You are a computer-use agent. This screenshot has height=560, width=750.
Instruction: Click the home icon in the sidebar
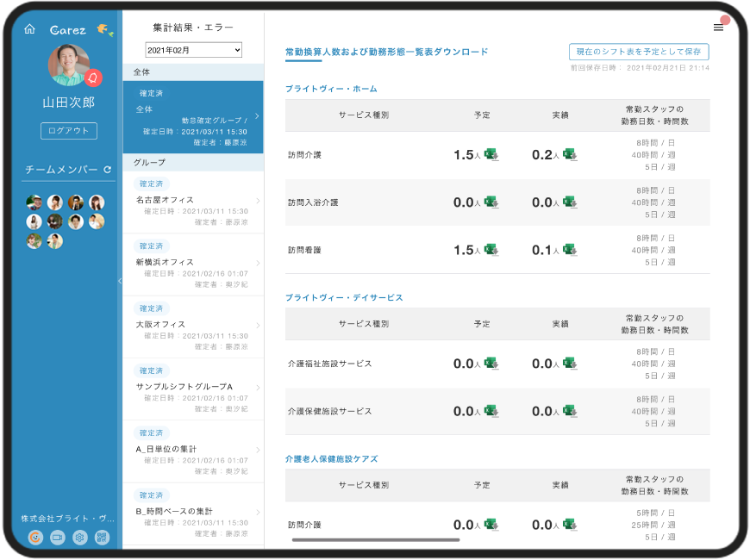tap(31, 28)
